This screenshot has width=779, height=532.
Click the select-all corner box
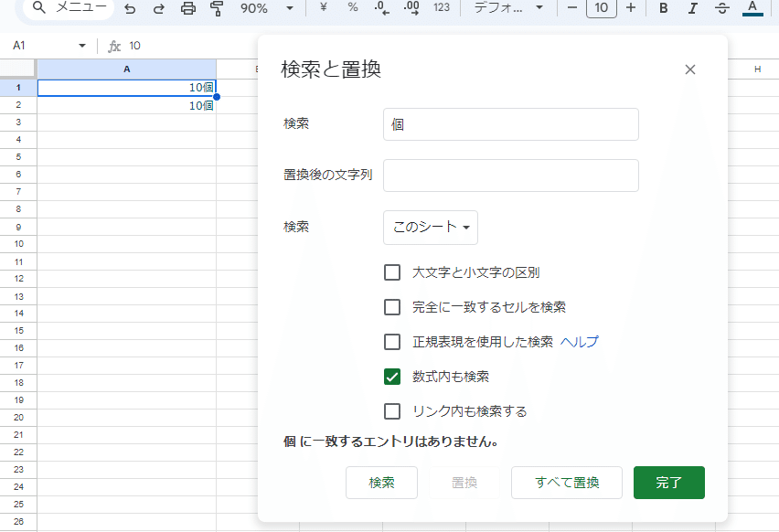pos(18,69)
